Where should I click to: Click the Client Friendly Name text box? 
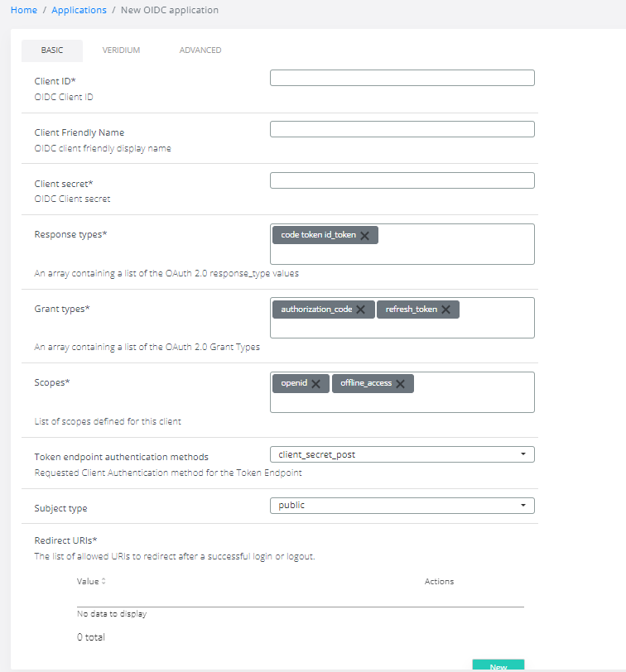pos(402,129)
